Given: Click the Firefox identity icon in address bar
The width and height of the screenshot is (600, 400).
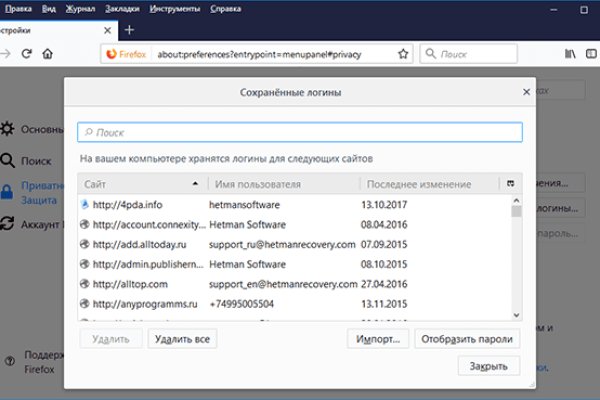Looking at the screenshot, I should pyautogui.click(x=111, y=53).
